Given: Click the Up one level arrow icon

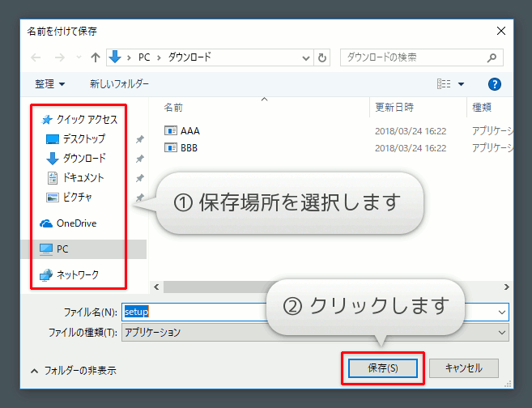Looking at the screenshot, I should 96,57.
